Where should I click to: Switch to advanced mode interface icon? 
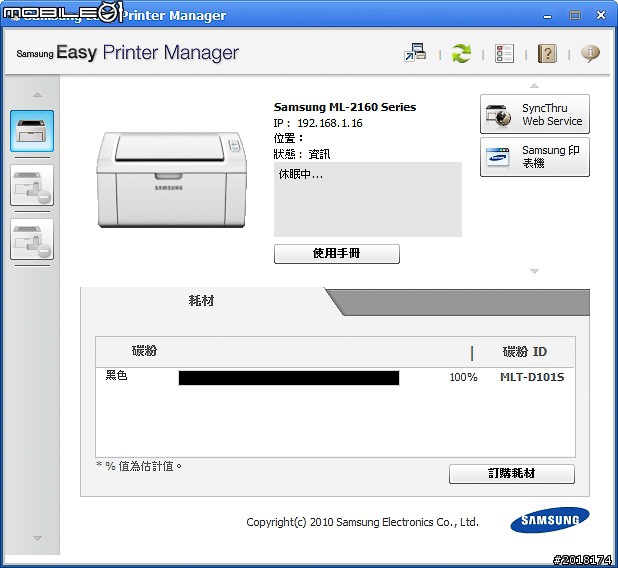(415, 52)
